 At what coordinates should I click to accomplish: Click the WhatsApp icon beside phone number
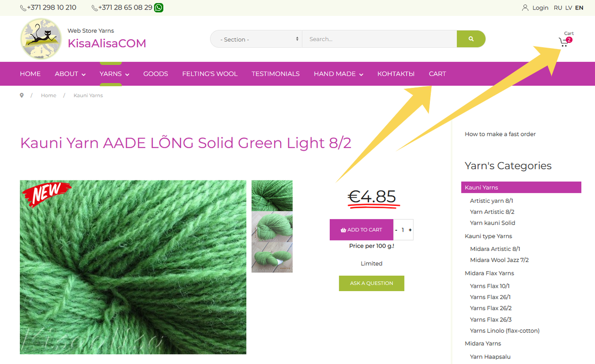(x=159, y=7)
